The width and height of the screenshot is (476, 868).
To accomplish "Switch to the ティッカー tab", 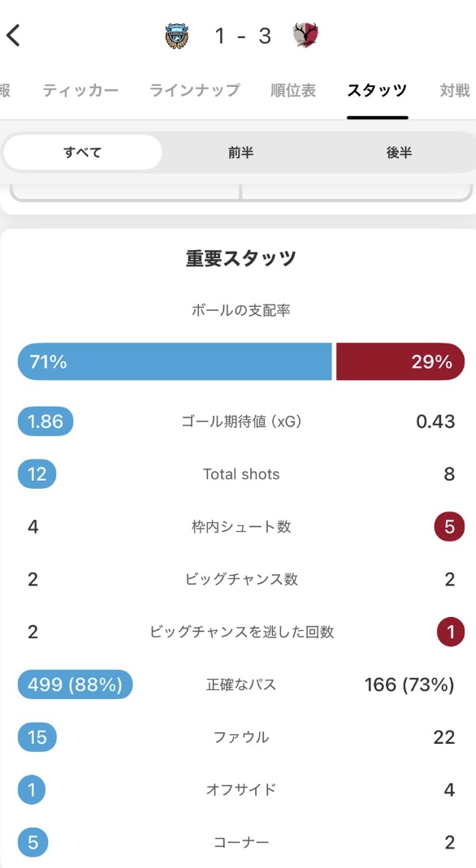I will tap(80, 90).
